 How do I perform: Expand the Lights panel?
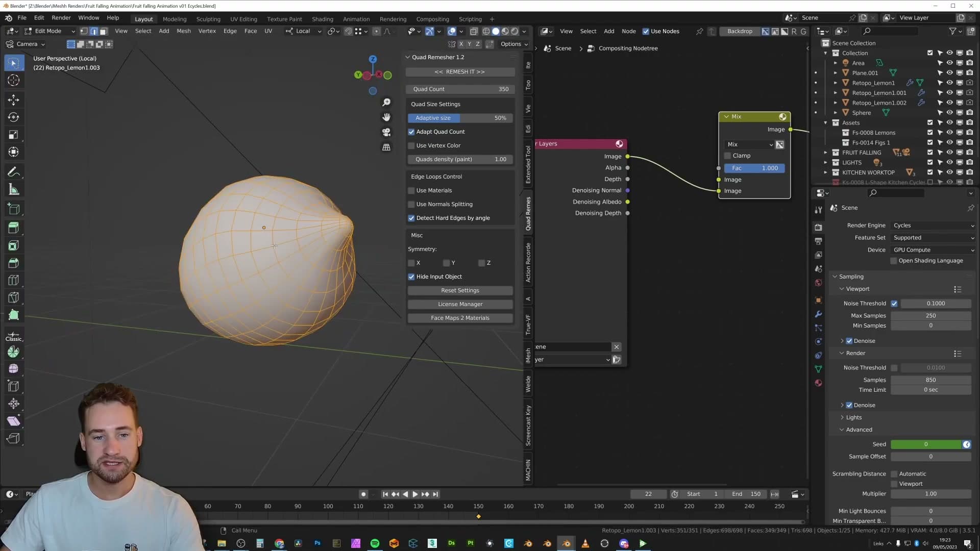point(842,417)
